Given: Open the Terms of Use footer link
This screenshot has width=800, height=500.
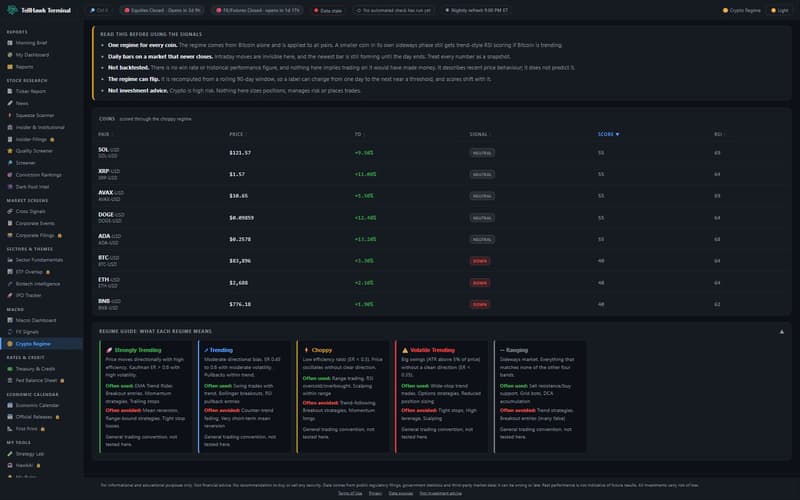Looking at the screenshot, I should point(350,493).
